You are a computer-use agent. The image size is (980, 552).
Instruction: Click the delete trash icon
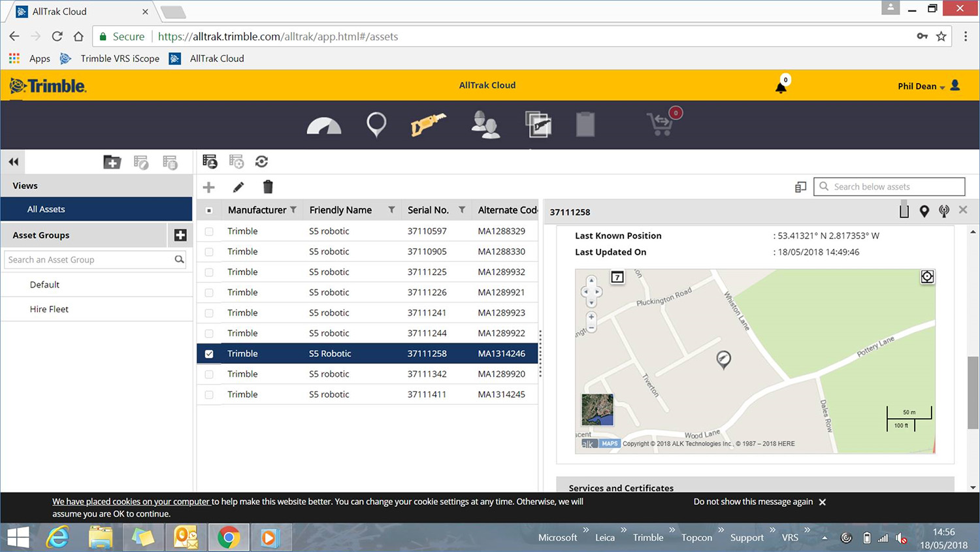pyautogui.click(x=268, y=187)
